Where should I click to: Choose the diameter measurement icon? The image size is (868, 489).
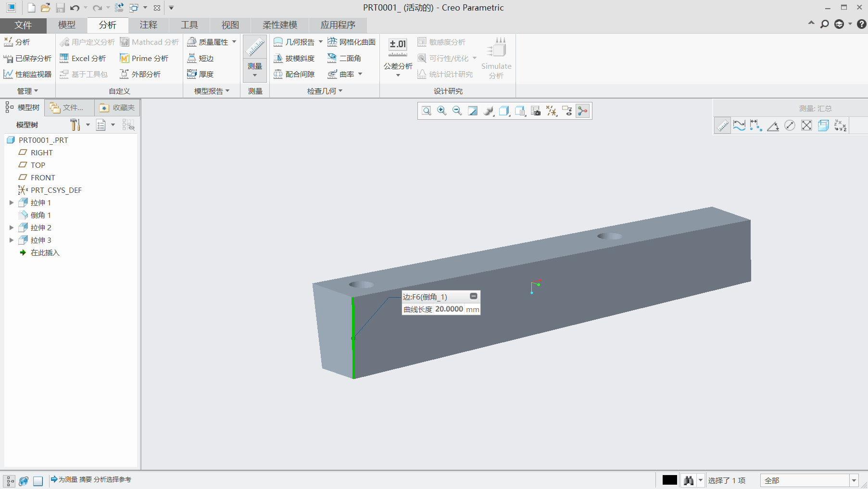790,126
